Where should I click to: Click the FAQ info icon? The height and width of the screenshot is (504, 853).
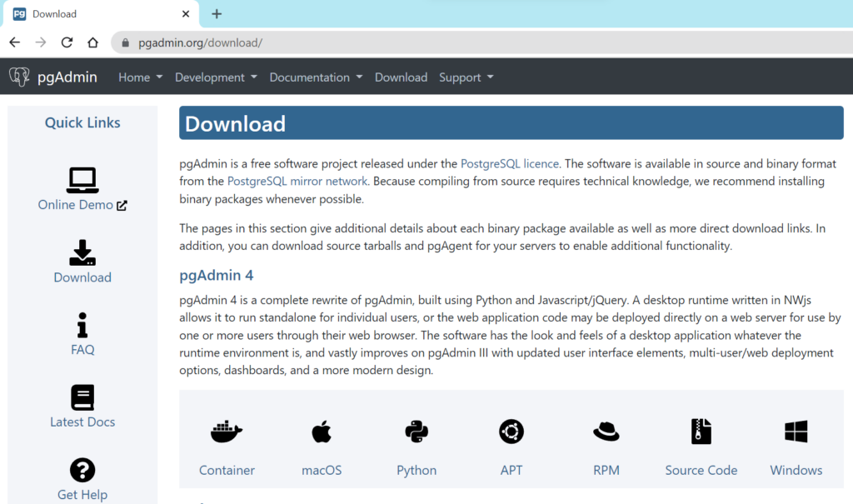pyautogui.click(x=82, y=325)
